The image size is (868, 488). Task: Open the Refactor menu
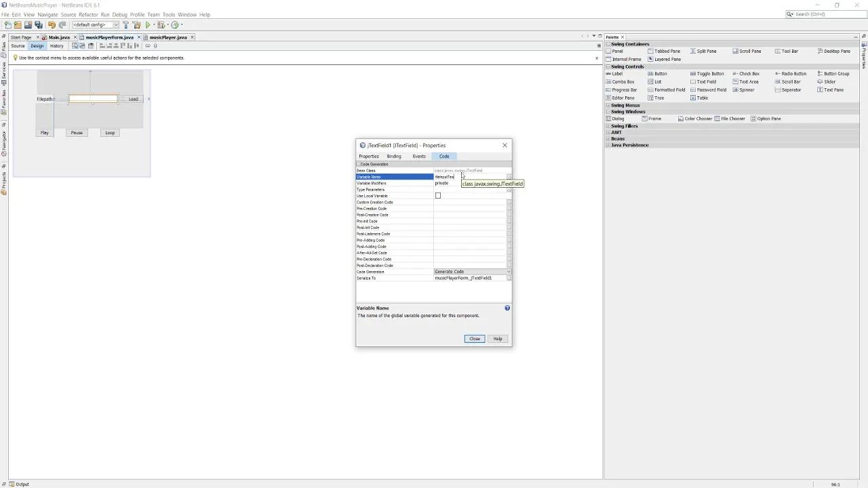[88, 14]
